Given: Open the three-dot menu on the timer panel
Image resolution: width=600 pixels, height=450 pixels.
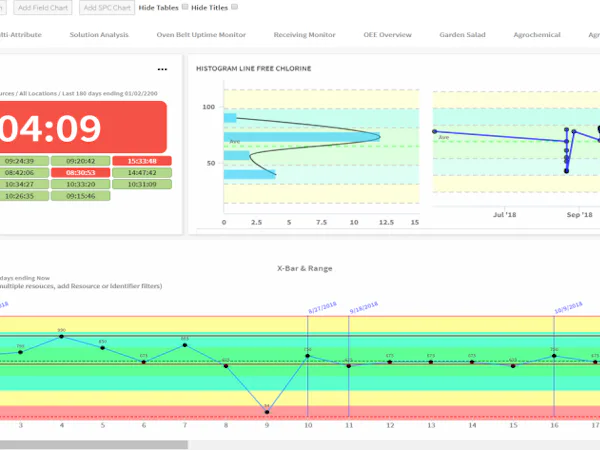Looking at the screenshot, I should coord(162,69).
